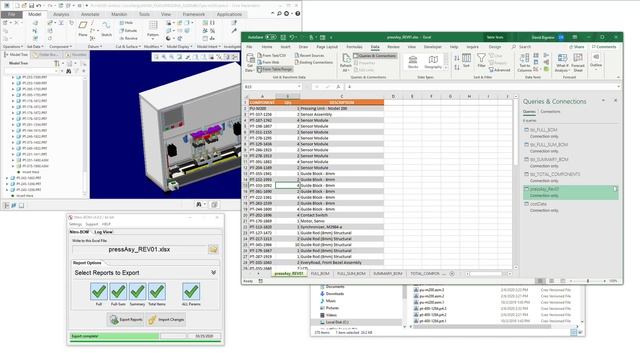
Task: Click the Excel formula bar
Action: coord(482,87)
